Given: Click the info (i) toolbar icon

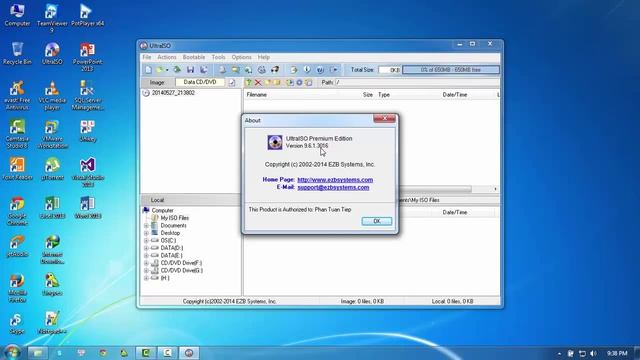Looking at the screenshot, I should [x=307, y=70].
